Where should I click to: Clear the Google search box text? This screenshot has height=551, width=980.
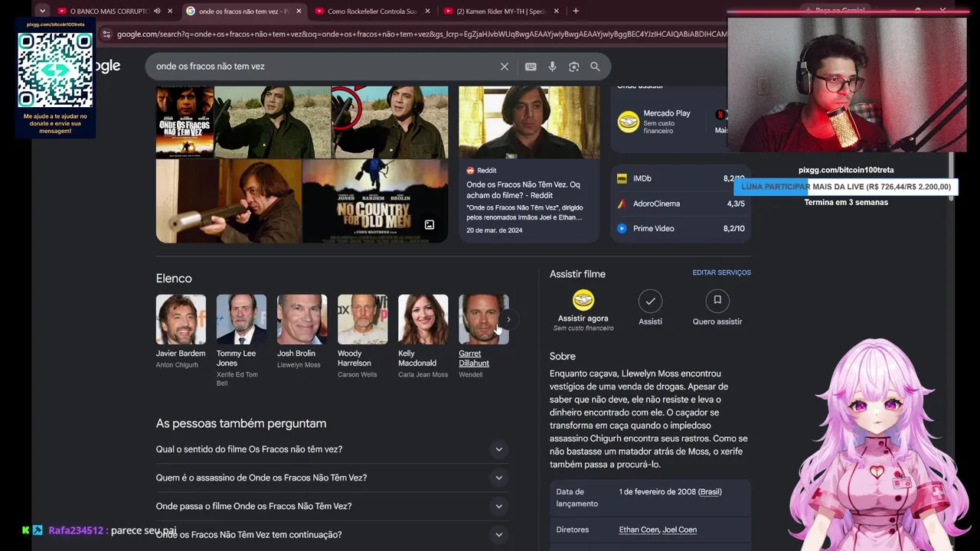click(x=505, y=67)
